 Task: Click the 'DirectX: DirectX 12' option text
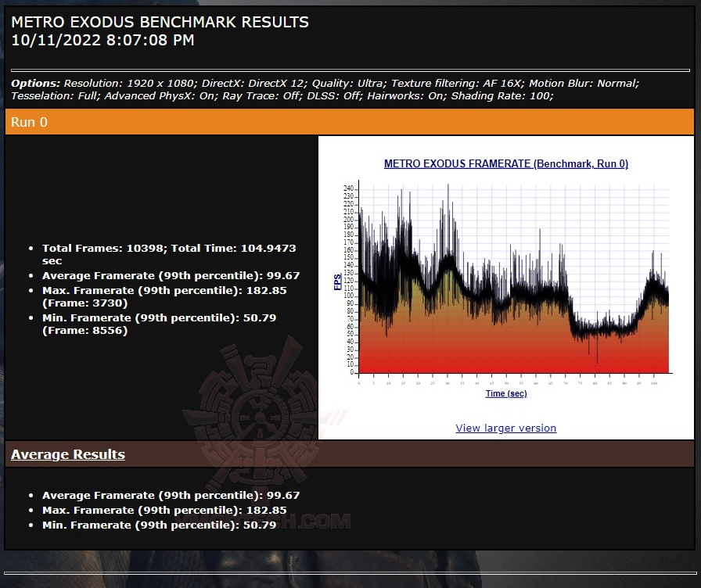click(x=253, y=83)
